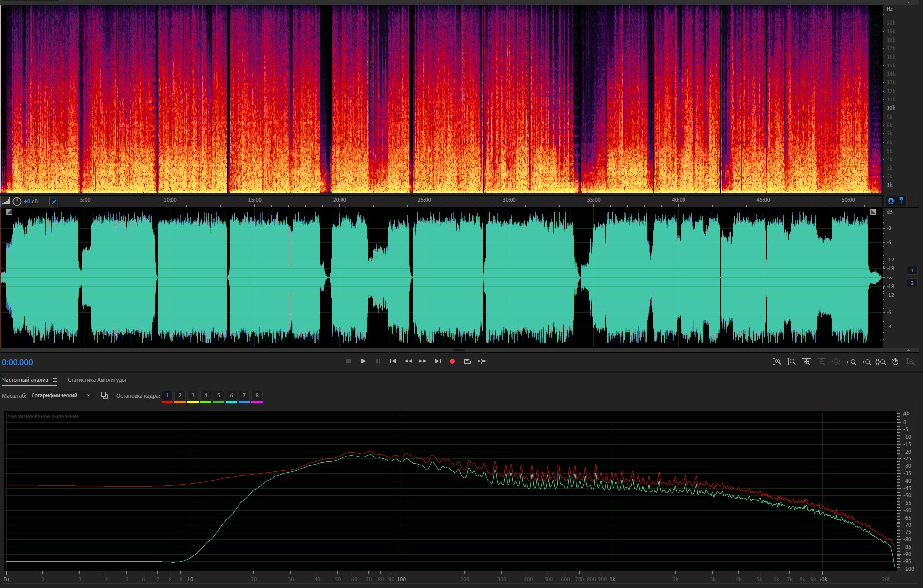This screenshot has width=923, height=588.
Task: Click the Pause button
Action: pos(378,361)
